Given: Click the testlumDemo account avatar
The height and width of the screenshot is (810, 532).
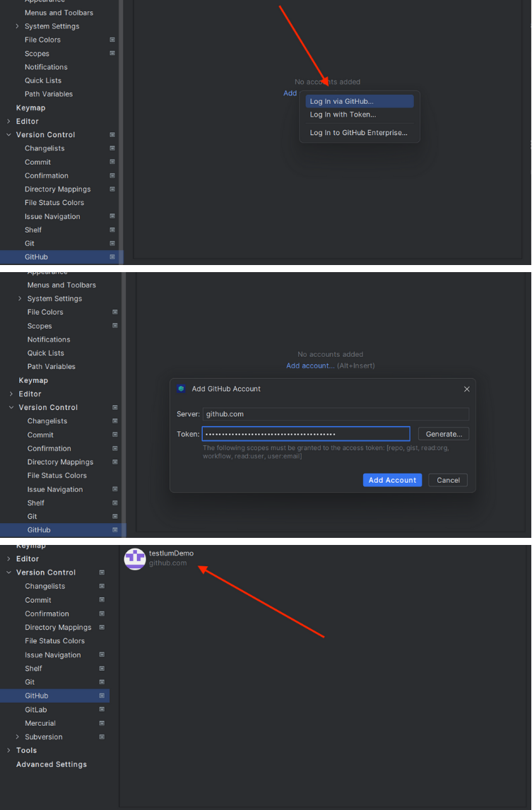Looking at the screenshot, I should point(135,559).
